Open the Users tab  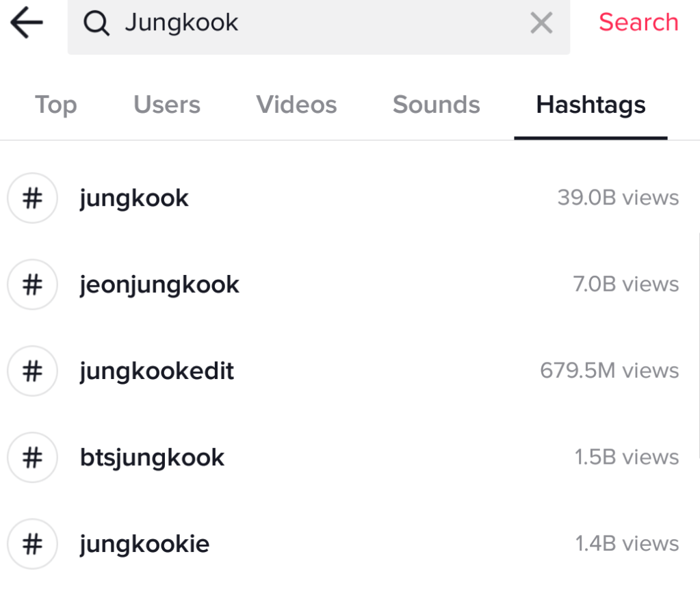(x=167, y=105)
